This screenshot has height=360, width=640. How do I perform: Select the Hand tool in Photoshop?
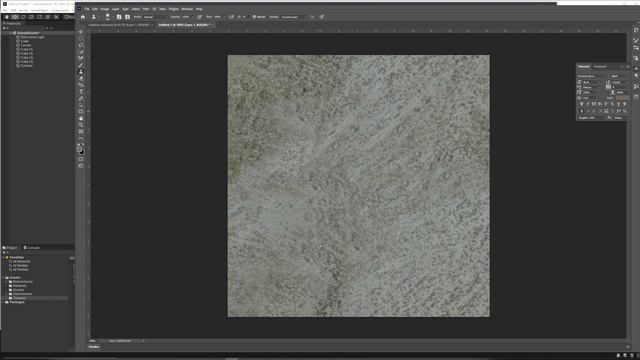point(81,118)
